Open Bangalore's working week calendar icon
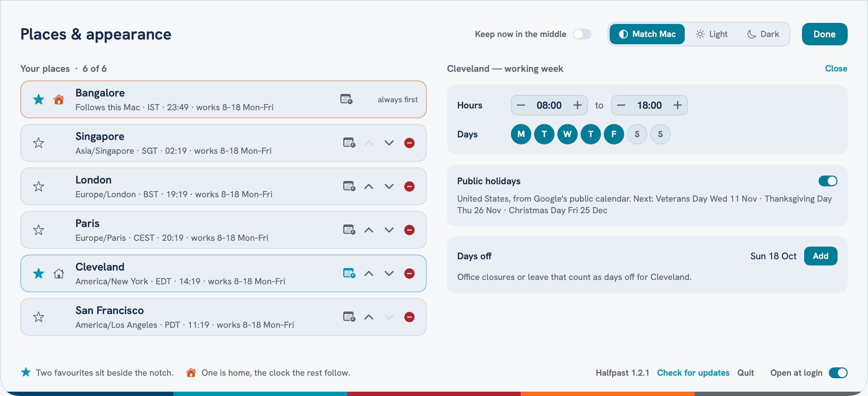868x396 pixels. pyautogui.click(x=346, y=99)
